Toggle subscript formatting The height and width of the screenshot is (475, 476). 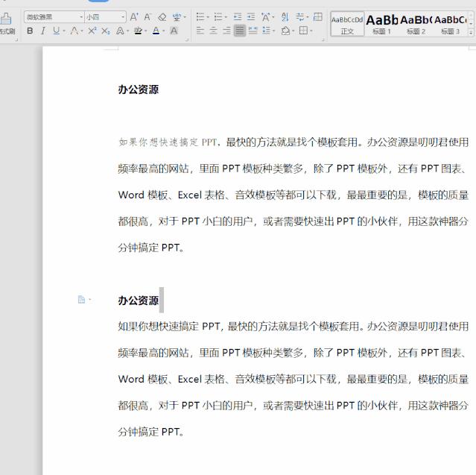click(x=106, y=31)
